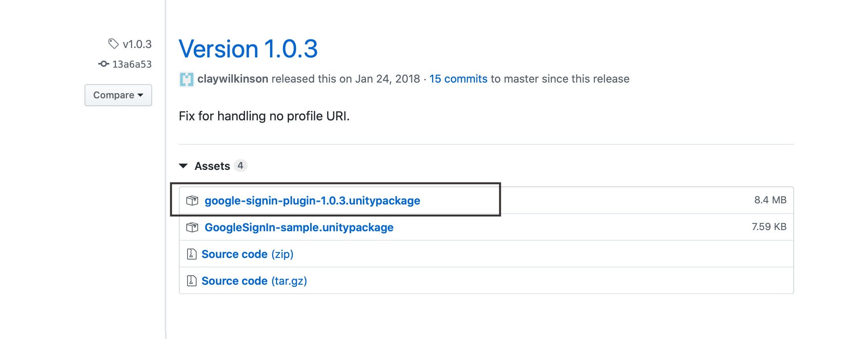Click package icon for GoogleSignIn-sample
The height and width of the screenshot is (339, 868).
point(192,227)
